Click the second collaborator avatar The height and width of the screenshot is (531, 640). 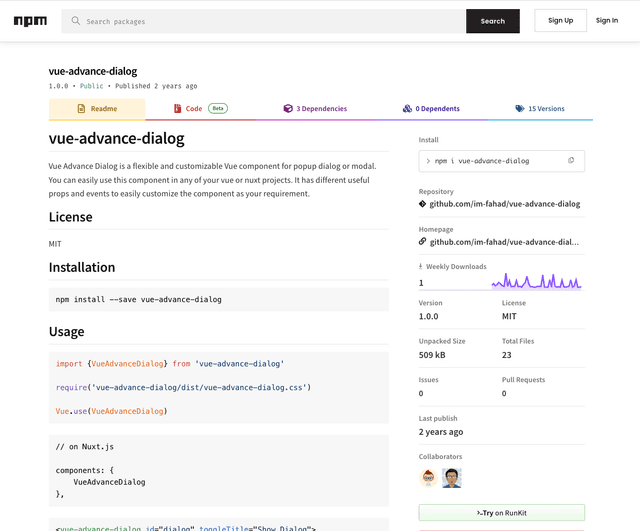[452, 478]
